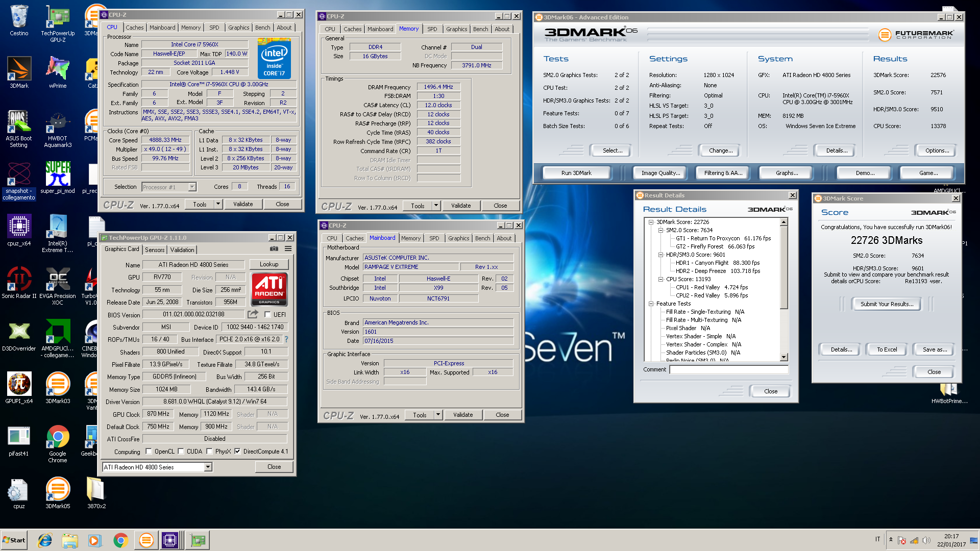Screen dimensions: 980x551
Task: Toggle the UEFI checkbox in GPU-Z
Action: coord(267,315)
